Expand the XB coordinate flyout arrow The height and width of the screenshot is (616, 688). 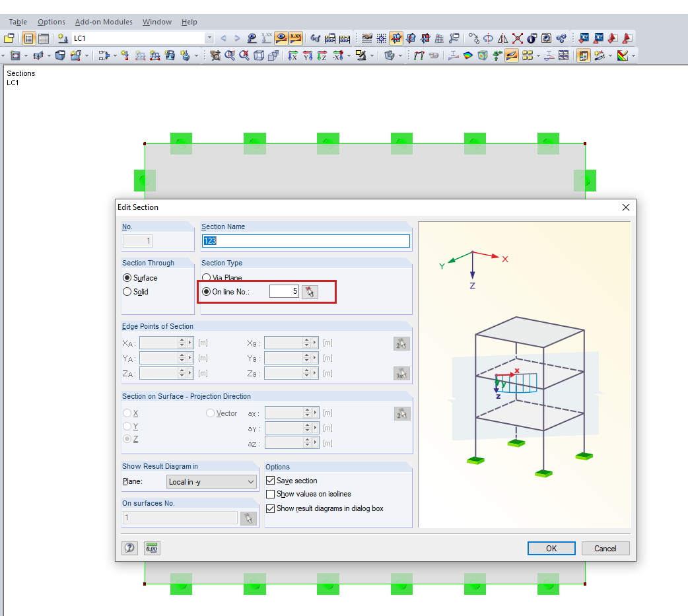coord(314,343)
